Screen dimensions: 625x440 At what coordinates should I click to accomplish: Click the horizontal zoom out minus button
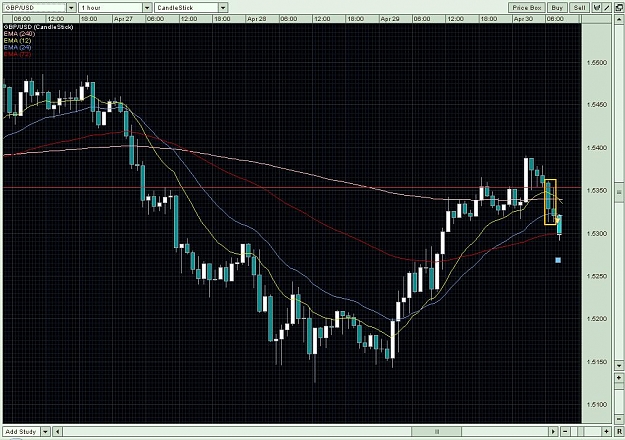(565, 432)
